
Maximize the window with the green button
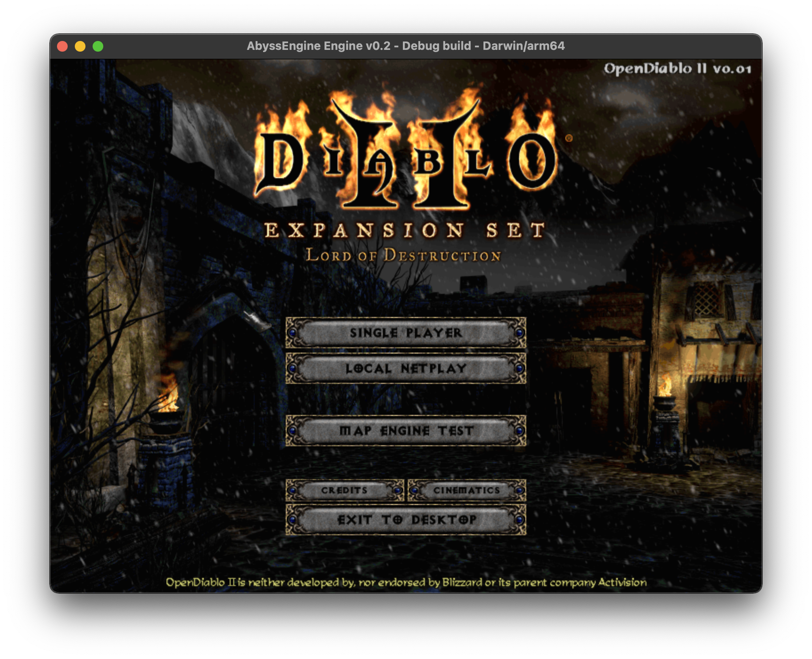98,46
